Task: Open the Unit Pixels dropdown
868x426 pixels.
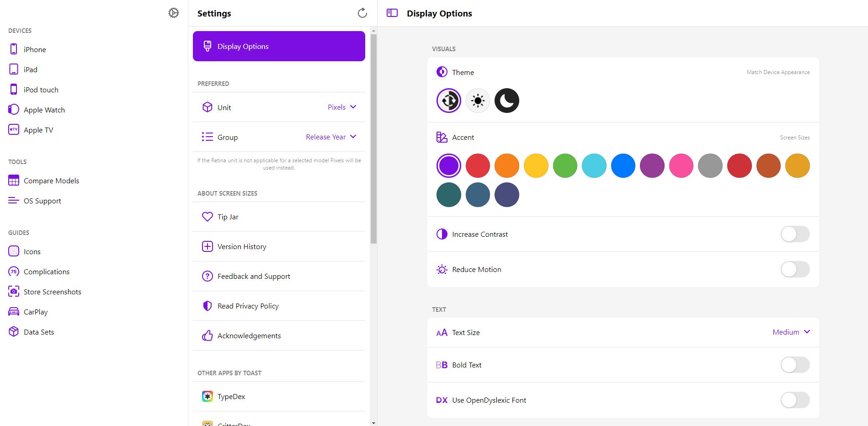Action: point(342,107)
